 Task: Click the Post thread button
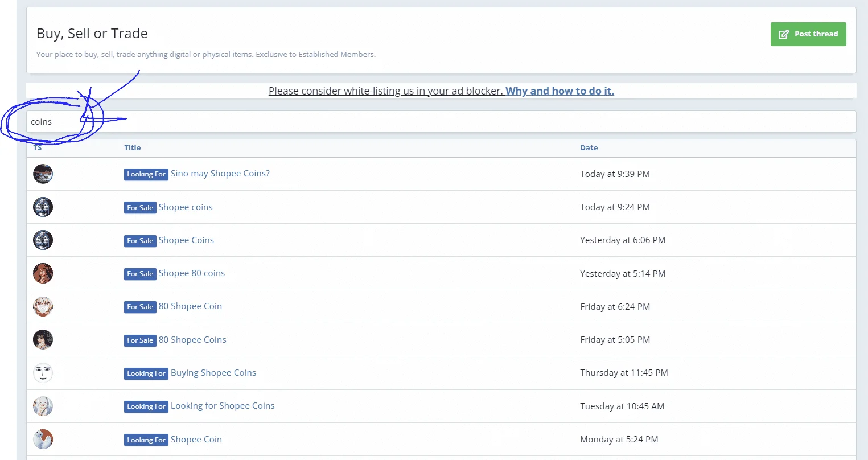(x=808, y=34)
